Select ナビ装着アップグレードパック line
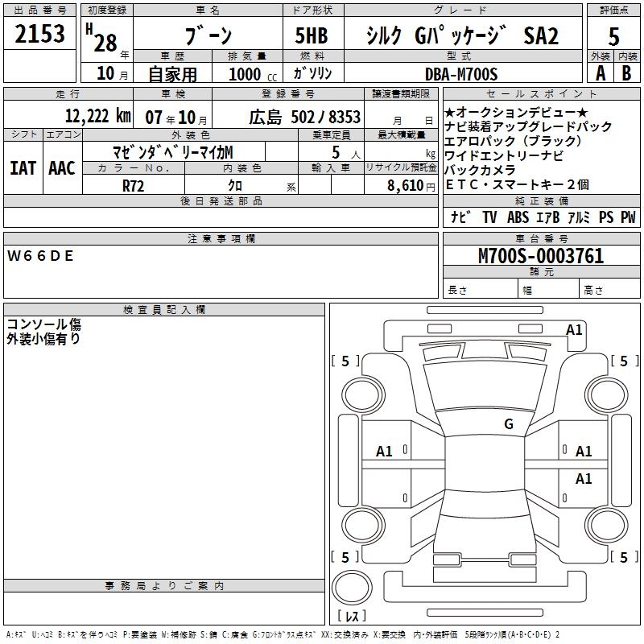644x644 pixels. coord(528,126)
